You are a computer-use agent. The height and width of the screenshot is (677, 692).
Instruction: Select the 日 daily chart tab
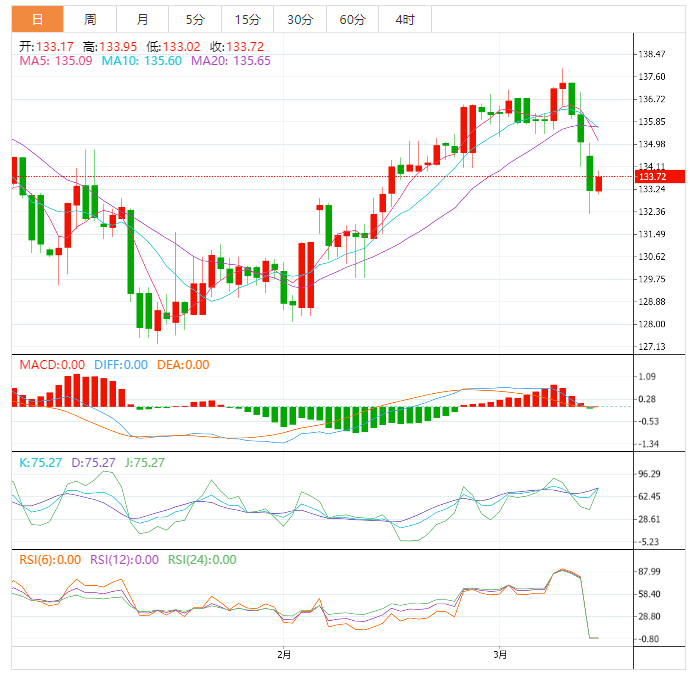pyautogui.click(x=38, y=19)
